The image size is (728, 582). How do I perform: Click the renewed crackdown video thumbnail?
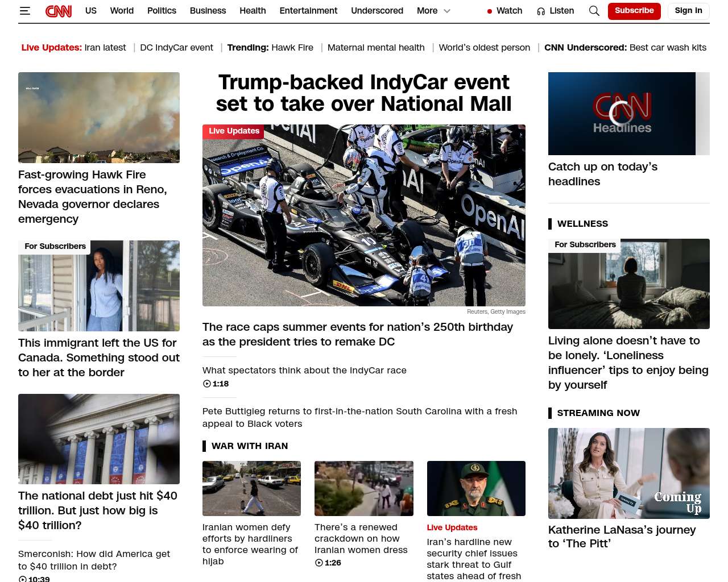pos(364,489)
